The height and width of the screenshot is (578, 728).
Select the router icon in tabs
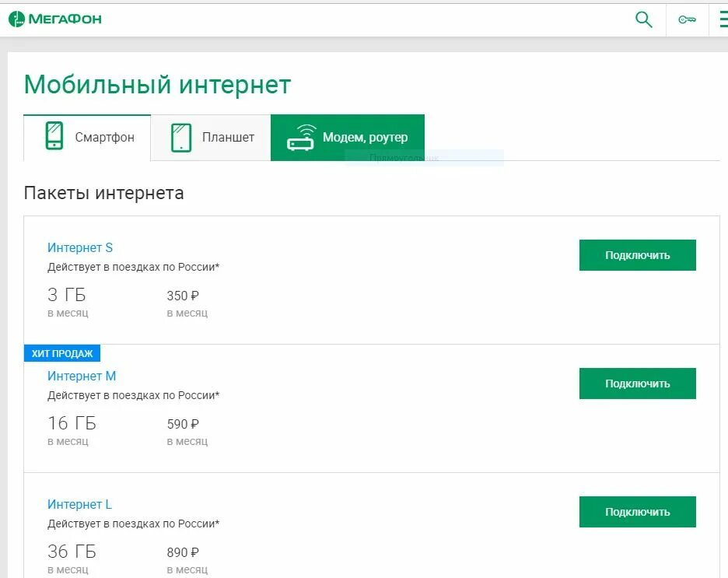[301, 138]
